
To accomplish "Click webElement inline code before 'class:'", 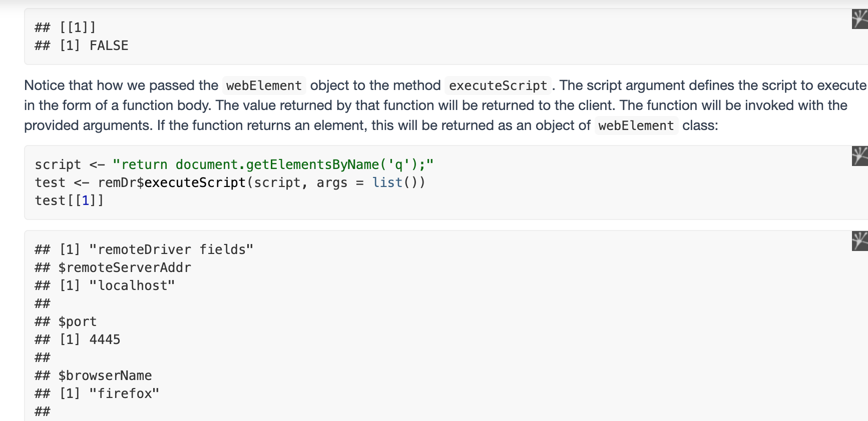I will pyautogui.click(x=636, y=125).
